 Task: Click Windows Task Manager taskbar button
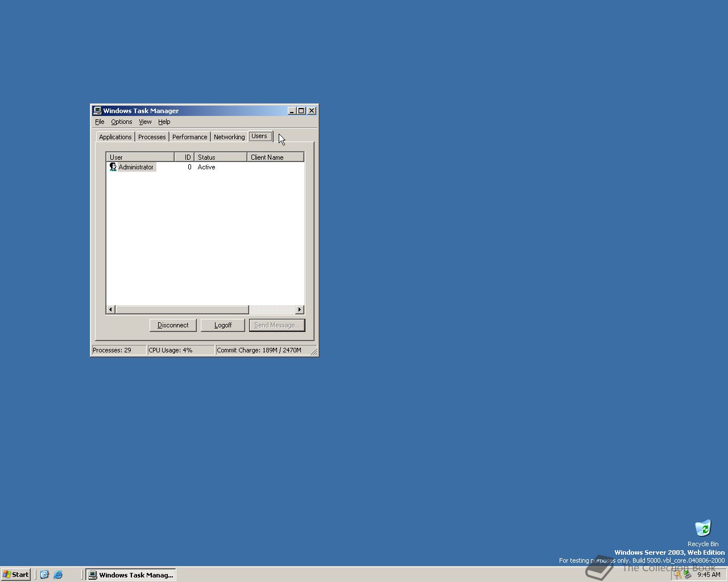tap(130, 575)
